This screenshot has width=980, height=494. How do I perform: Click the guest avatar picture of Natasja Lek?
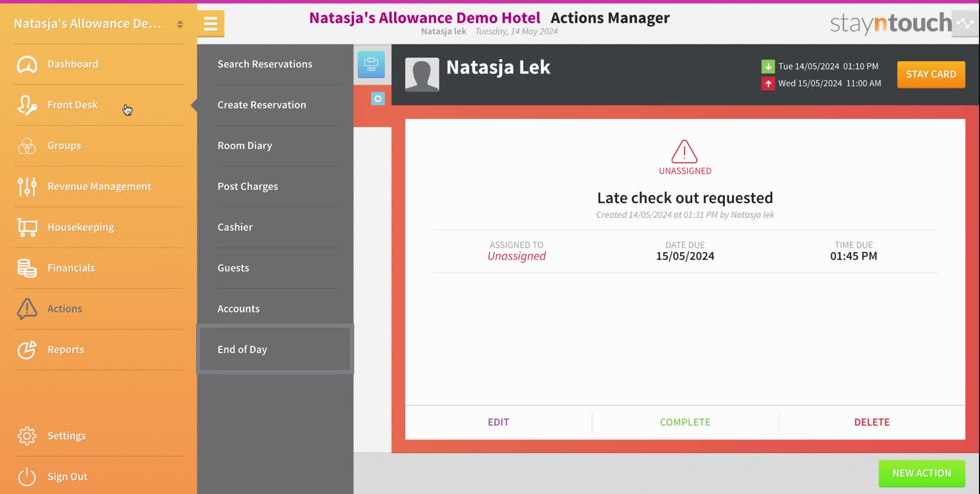click(x=422, y=75)
